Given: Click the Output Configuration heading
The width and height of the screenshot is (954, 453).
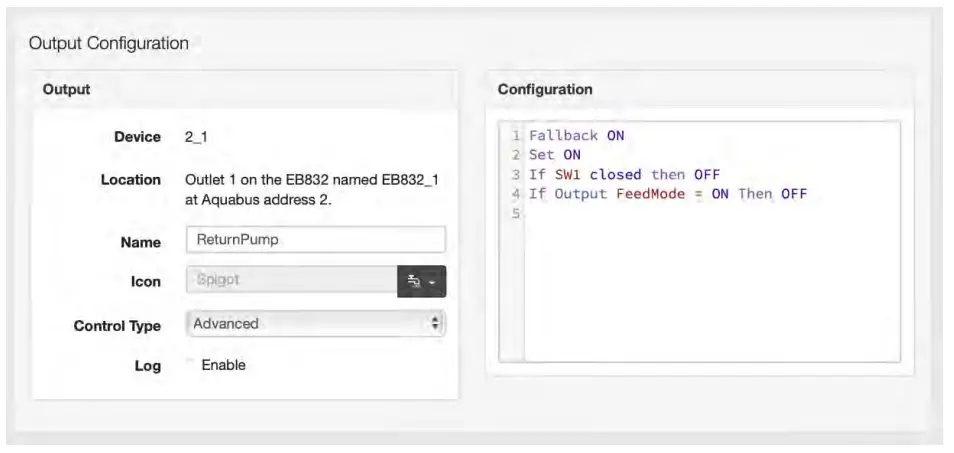Looking at the screenshot, I should pos(108,44).
